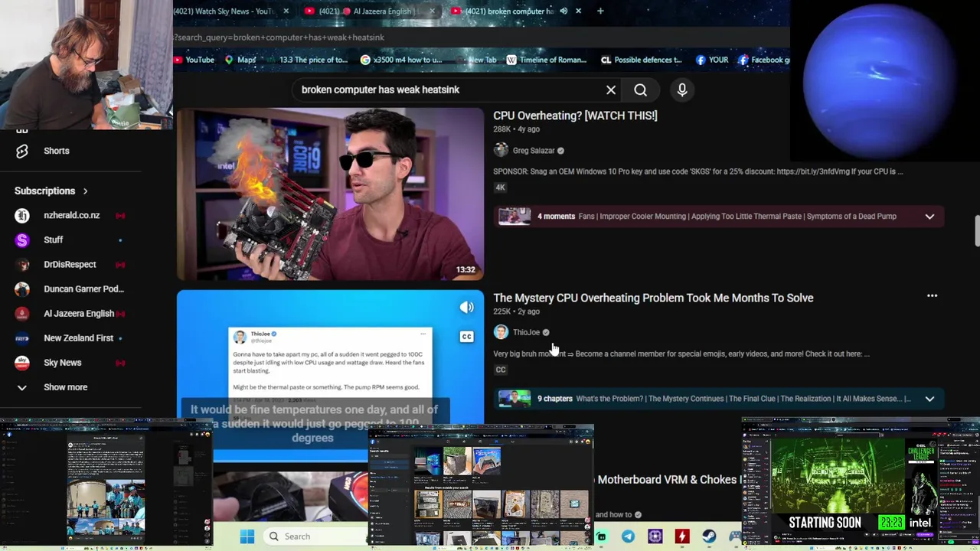Open a new browser tab
This screenshot has width=980, height=551.
point(600,11)
